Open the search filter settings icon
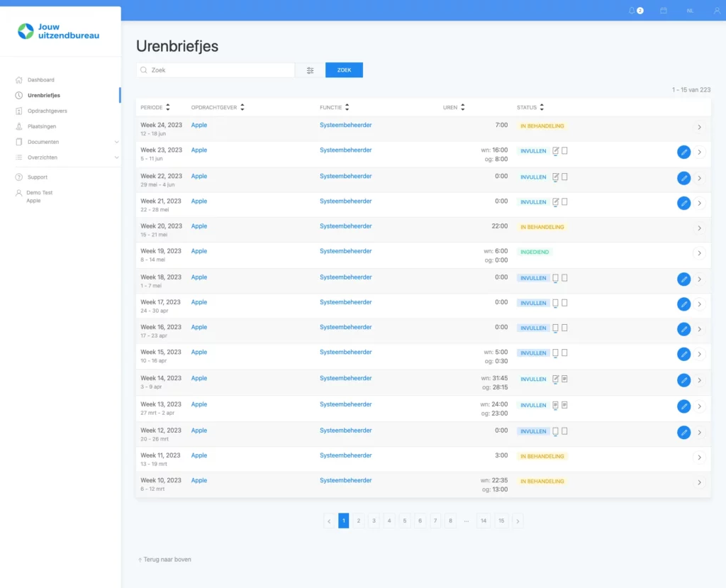Screen dimensions: 726x588 click(310, 70)
